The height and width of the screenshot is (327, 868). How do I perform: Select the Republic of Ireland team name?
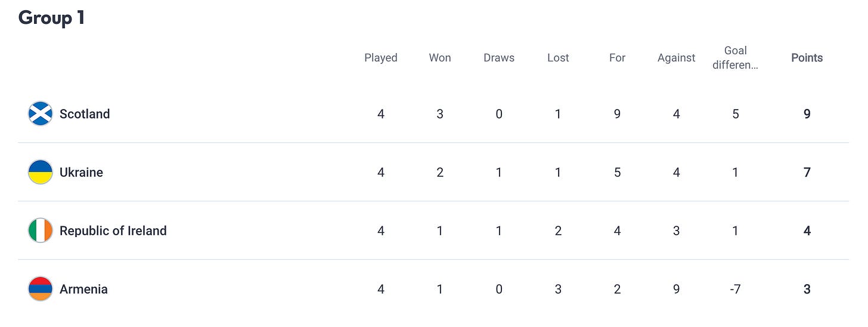click(113, 231)
